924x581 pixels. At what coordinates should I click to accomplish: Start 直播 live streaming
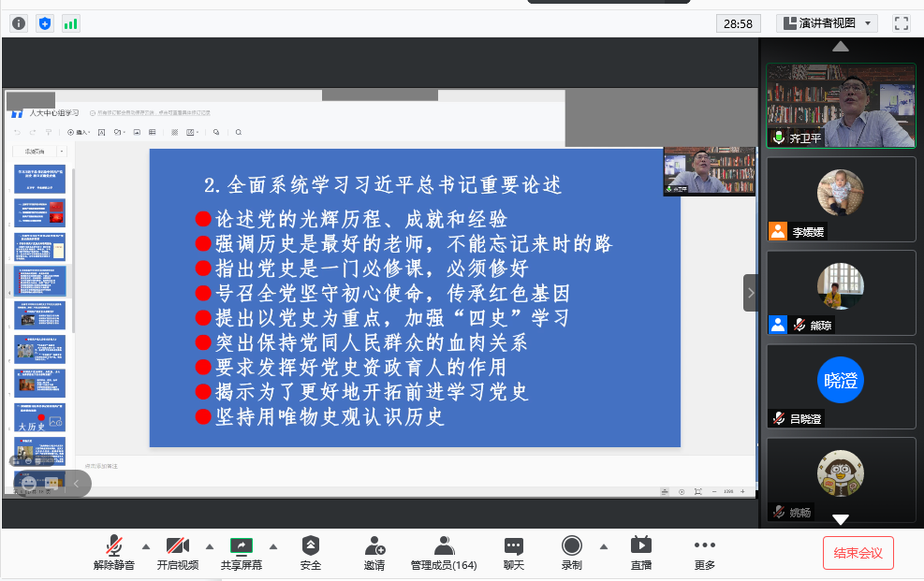point(640,552)
